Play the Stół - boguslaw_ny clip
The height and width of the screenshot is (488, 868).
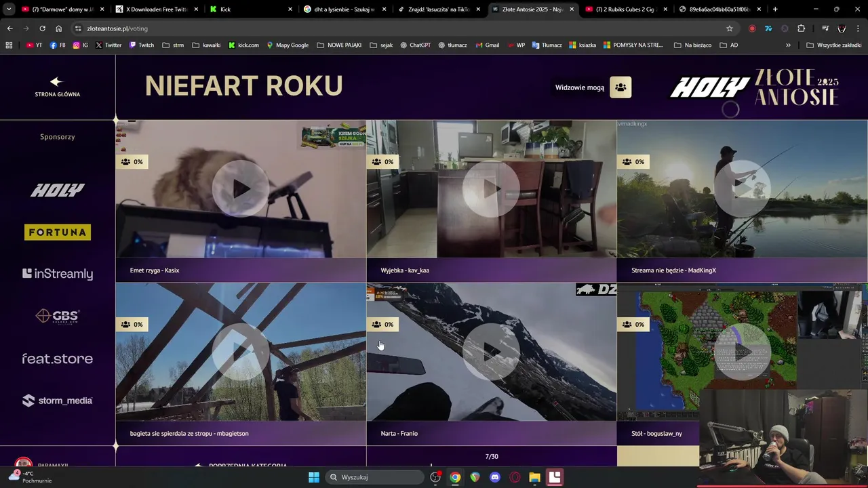point(742,352)
